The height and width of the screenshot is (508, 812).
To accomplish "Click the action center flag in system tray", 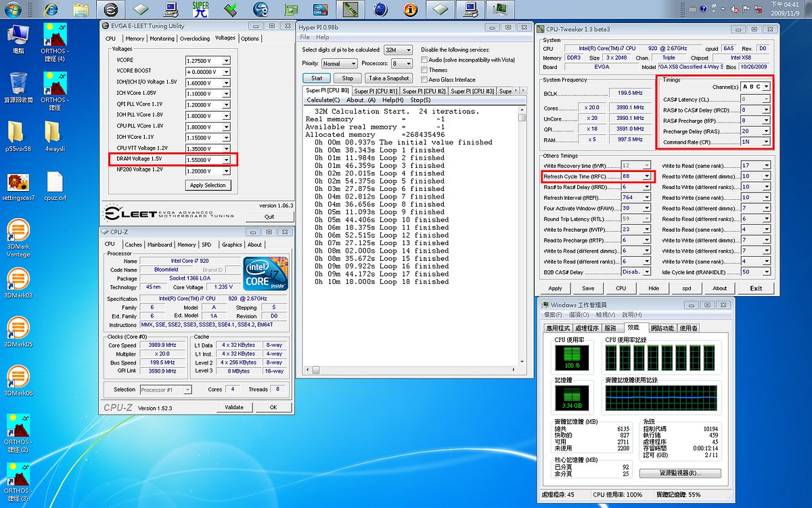I will click(x=747, y=9).
